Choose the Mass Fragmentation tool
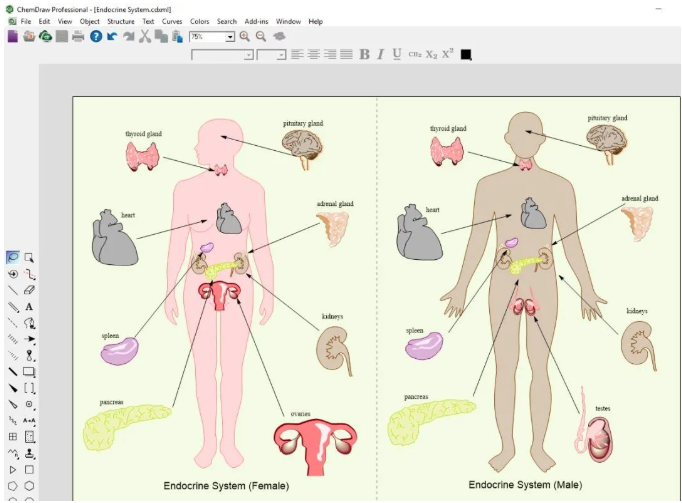The height and width of the screenshot is (503, 682). click(x=29, y=274)
